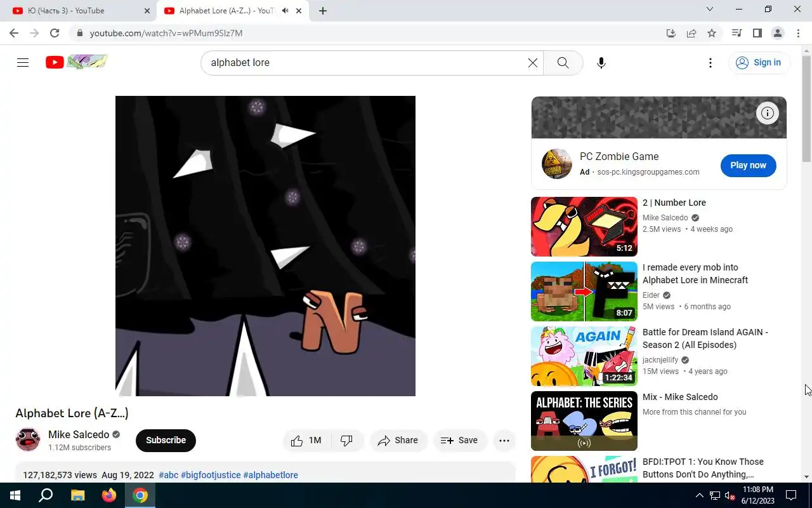
Task: Open Windows notification center
Action: point(791,495)
